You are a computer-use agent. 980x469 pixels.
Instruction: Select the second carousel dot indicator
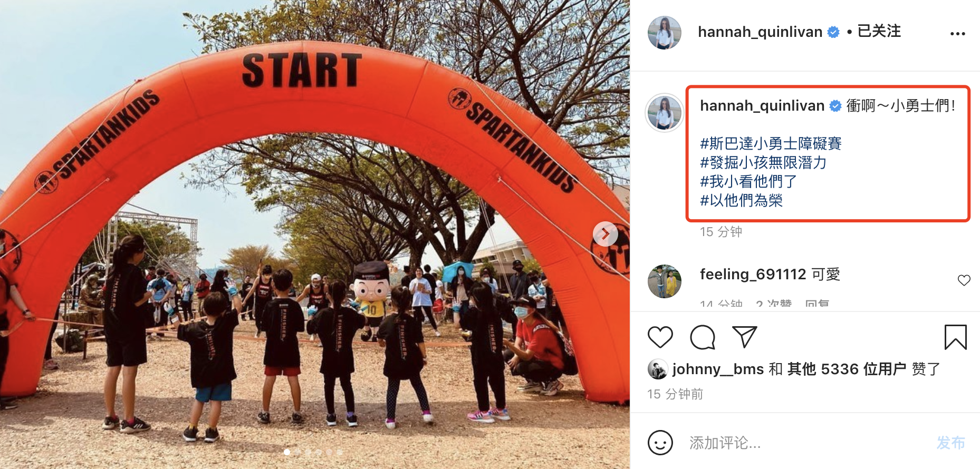pyautogui.click(x=297, y=452)
